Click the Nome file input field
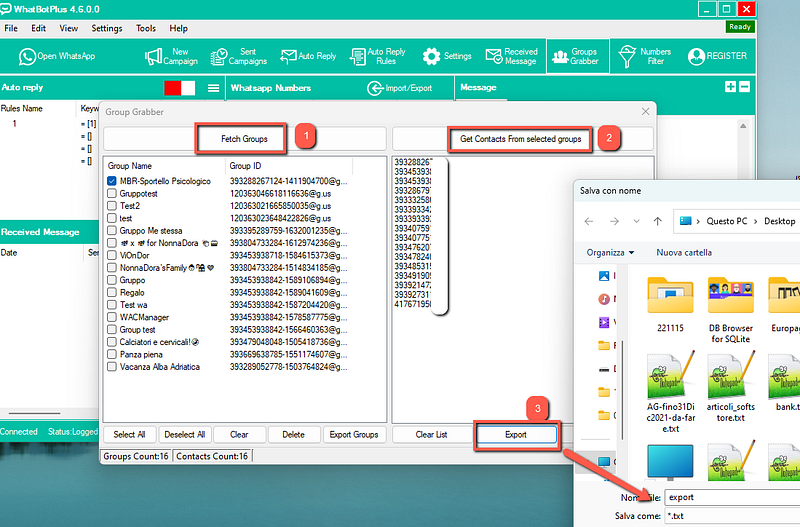Viewport: 800px width, 527px height. point(732,497)
